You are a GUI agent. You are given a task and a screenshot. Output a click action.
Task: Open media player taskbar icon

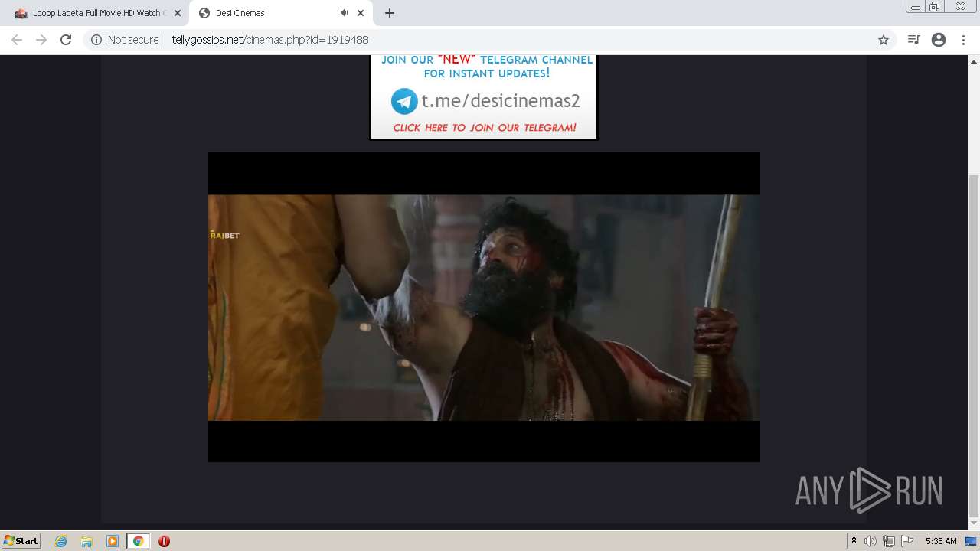pos(113,541)
